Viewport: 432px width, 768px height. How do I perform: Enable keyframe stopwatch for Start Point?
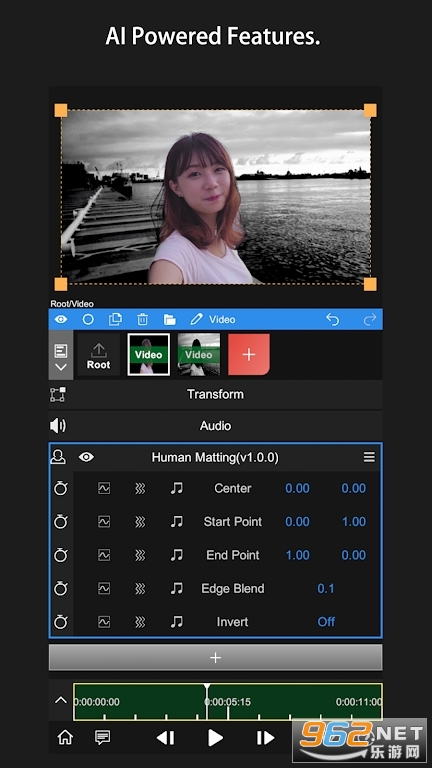point(61,522)
